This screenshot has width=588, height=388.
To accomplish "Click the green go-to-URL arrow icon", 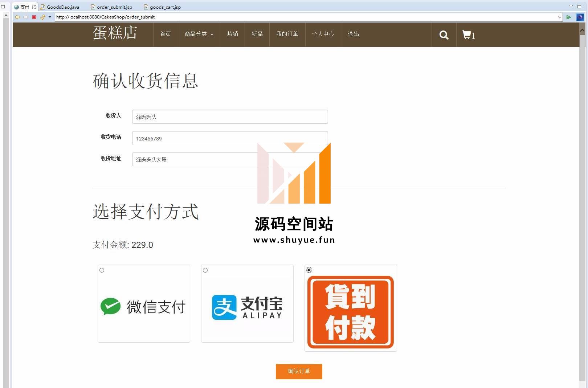I will pos(569,17).
